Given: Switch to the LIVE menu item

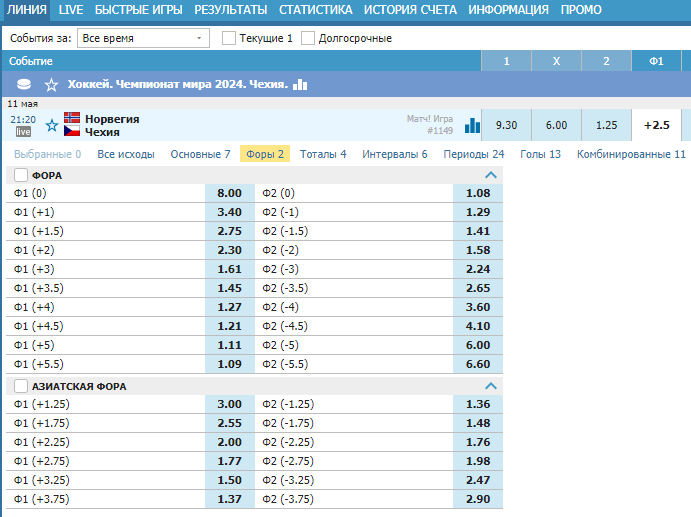Looking at the screenshot, I should 71,10.
